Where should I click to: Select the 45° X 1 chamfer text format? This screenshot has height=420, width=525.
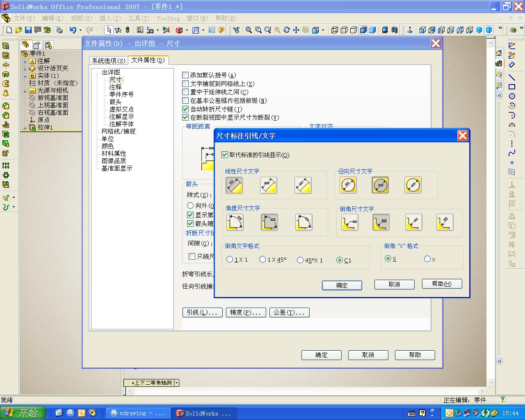pyautogui.click(x=300, y=260)
